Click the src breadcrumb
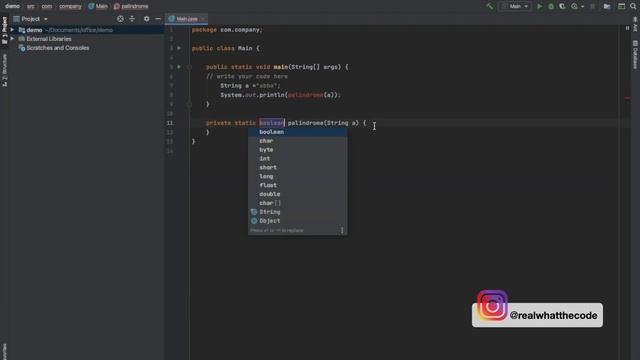The width and height of the screenshot is (640, 360). coord(31,6)
